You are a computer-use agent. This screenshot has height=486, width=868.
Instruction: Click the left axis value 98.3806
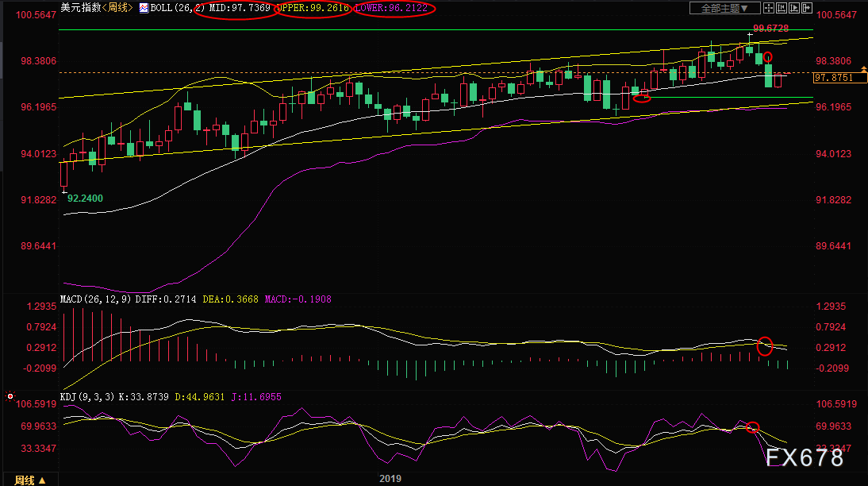(x=39, y=61)
